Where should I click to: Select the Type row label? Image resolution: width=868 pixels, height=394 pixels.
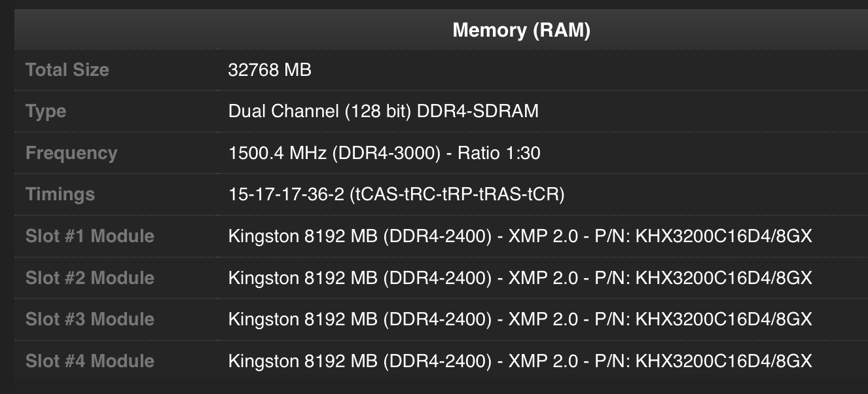46,112
